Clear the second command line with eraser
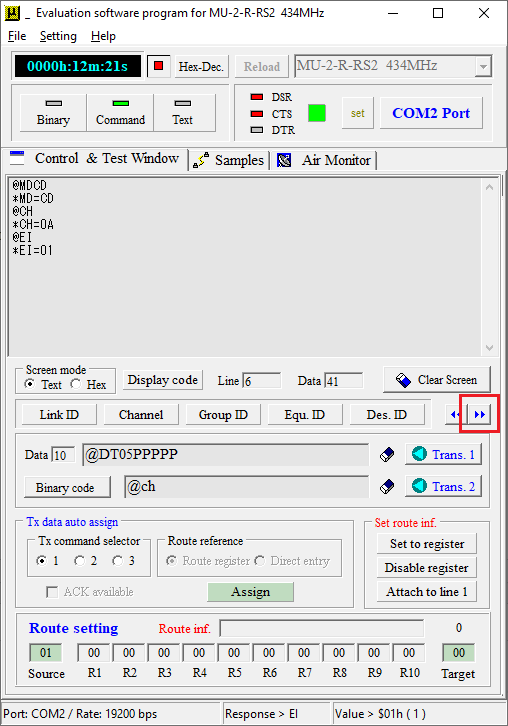This screenshot has height=726, width=508. (x=387, y=487)
